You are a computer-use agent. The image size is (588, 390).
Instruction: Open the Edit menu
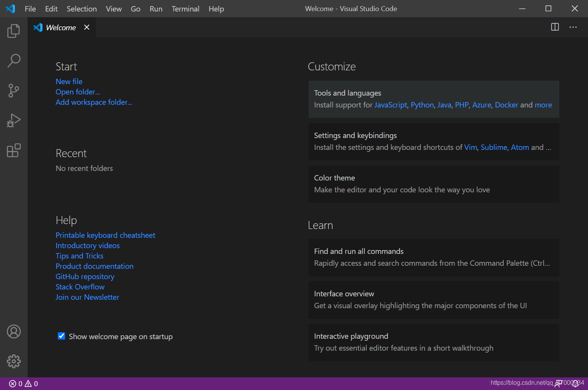tap(51, 9)
